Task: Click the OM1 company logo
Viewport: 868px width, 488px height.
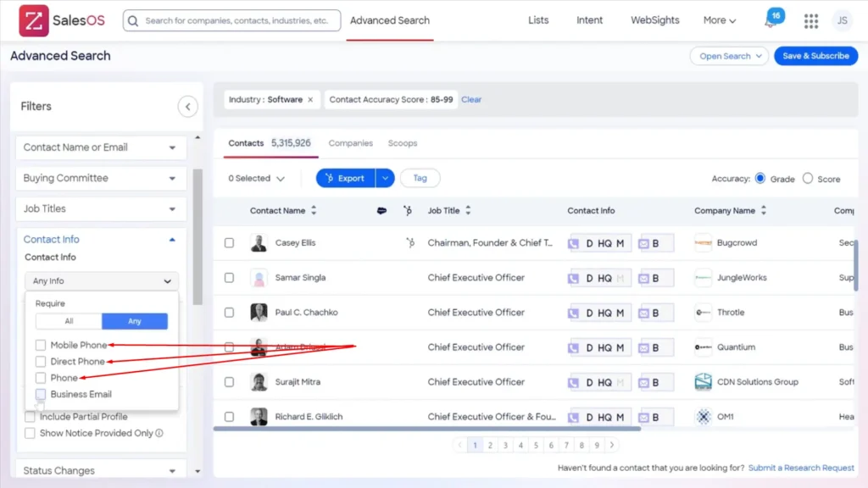Action: [x=703, y=417]
